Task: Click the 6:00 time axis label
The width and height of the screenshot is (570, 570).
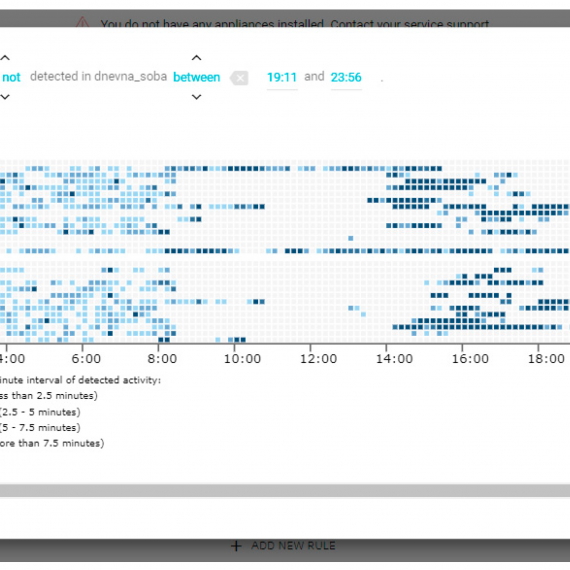Action: pos(86,359)
